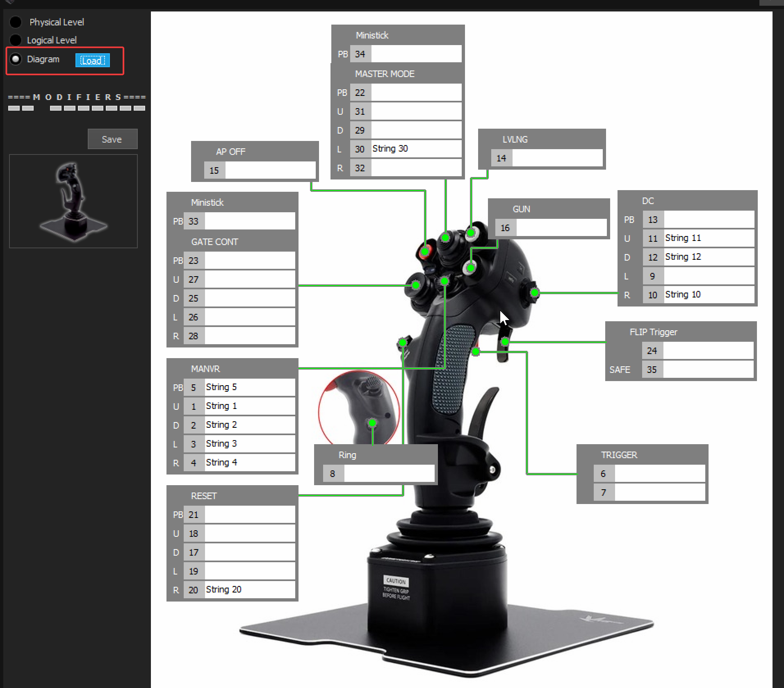Click the SAFE 35 field

click(708, 369)
